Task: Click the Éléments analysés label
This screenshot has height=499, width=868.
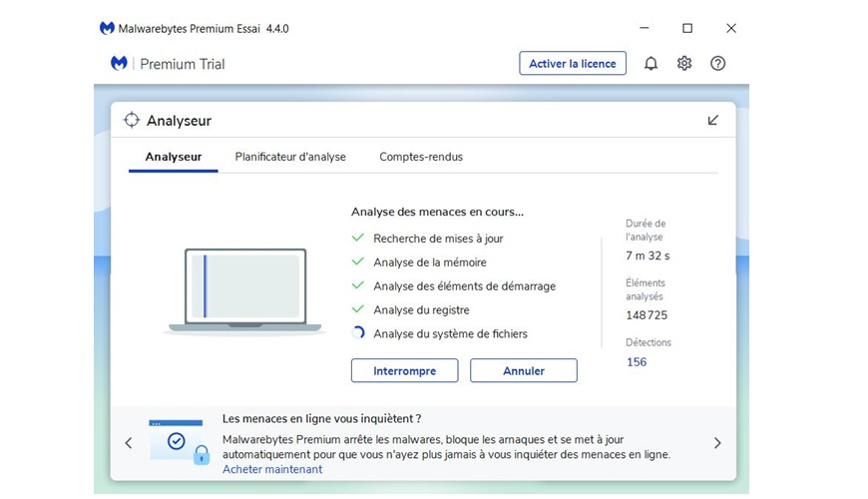Action: pos(646,289)
